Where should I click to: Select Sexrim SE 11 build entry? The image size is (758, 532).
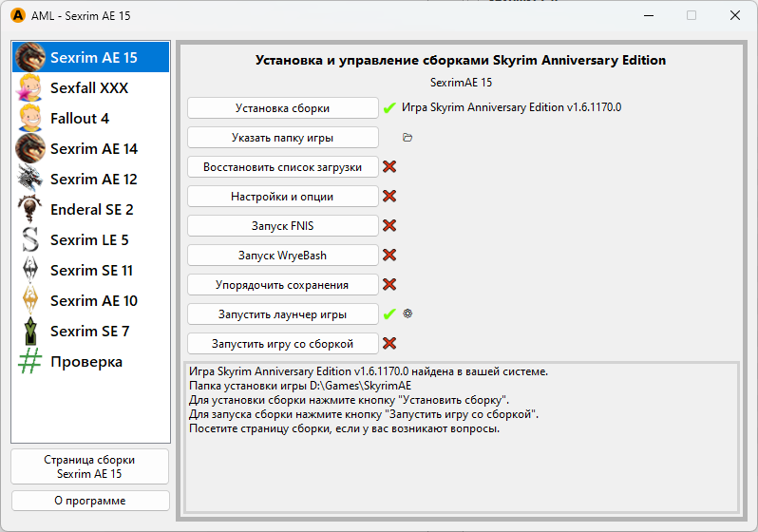pyautogui.click(x=91, y=271)
